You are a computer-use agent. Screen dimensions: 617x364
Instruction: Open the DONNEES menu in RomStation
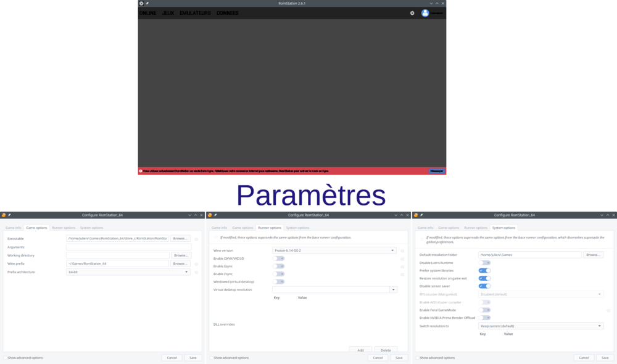click(228, 13)
